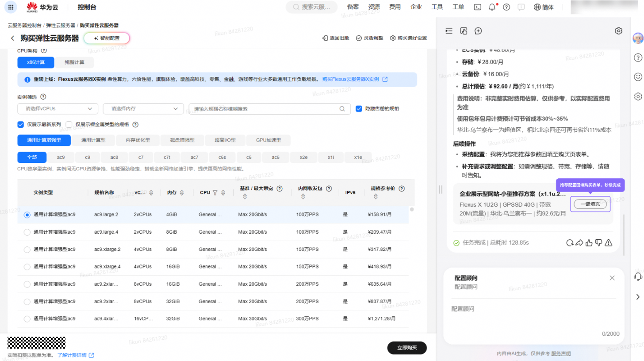644x361 pixels.
Task: Open the app grid menu icon
Action: [10, 7]
